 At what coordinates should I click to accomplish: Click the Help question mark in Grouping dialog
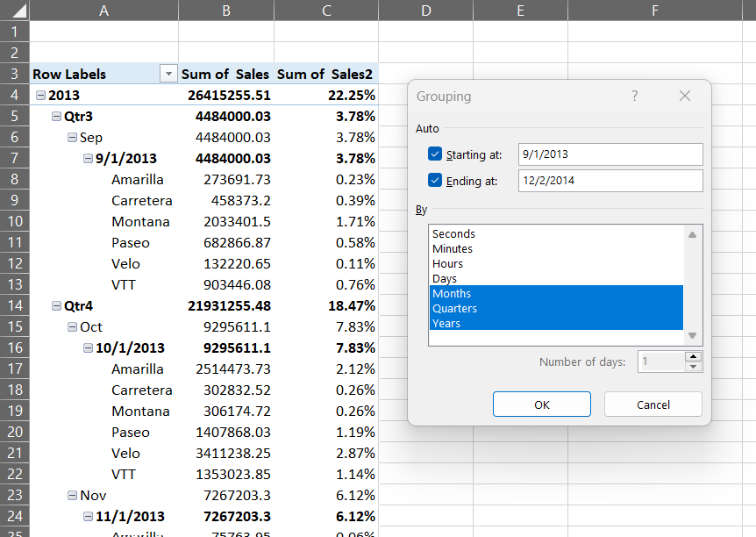(635, 97)
